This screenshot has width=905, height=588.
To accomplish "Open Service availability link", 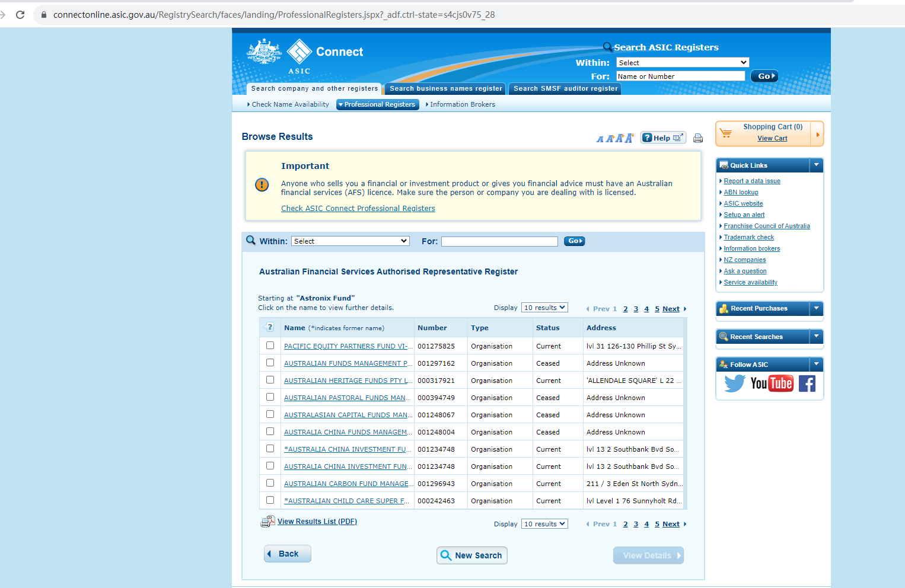I will pyautogui.click(x=750, y=282).
